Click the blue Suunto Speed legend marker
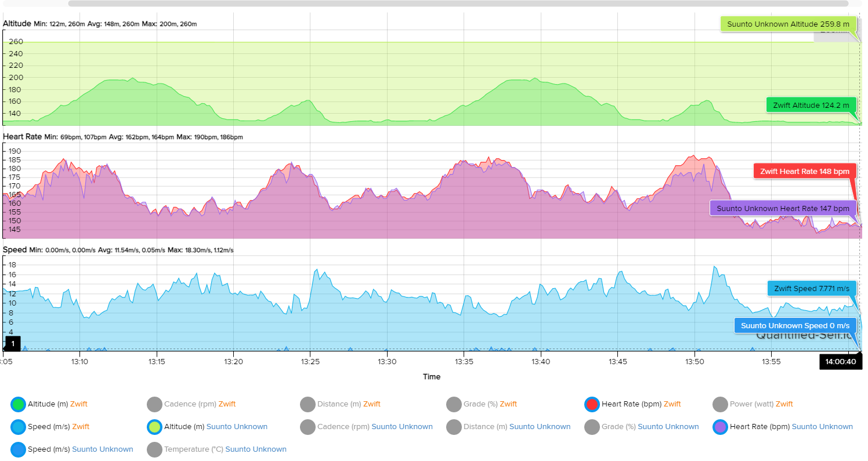This screenshot has height=461, width=868. pos(19,449)
